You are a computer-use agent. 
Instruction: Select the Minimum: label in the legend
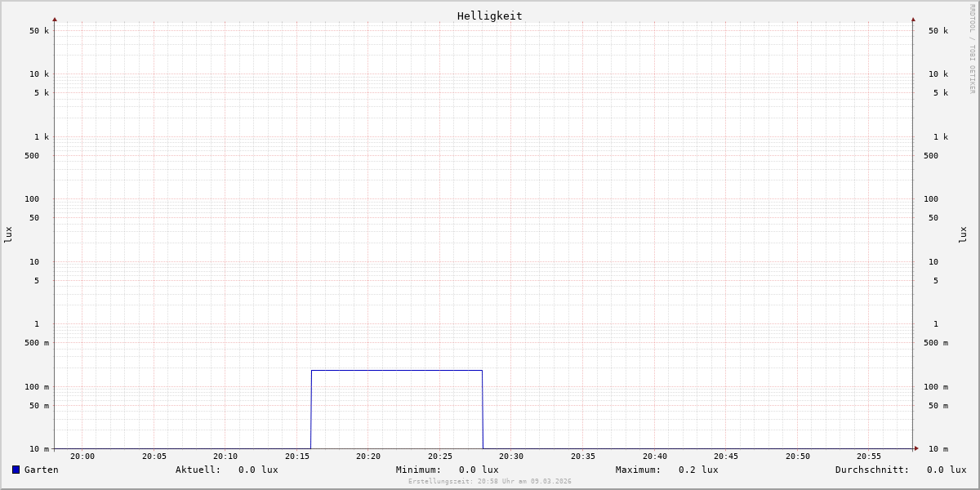pyautogui.click(x=418, y=470)
